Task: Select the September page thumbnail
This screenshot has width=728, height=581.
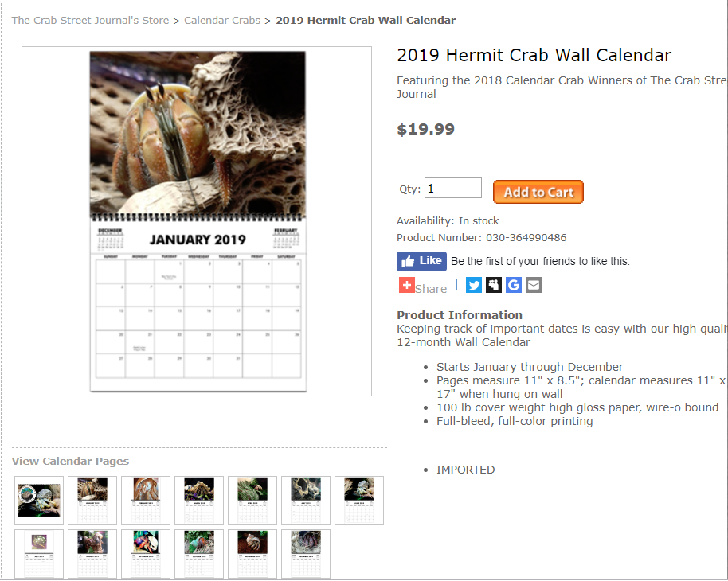Action: [x=146, y=554]
